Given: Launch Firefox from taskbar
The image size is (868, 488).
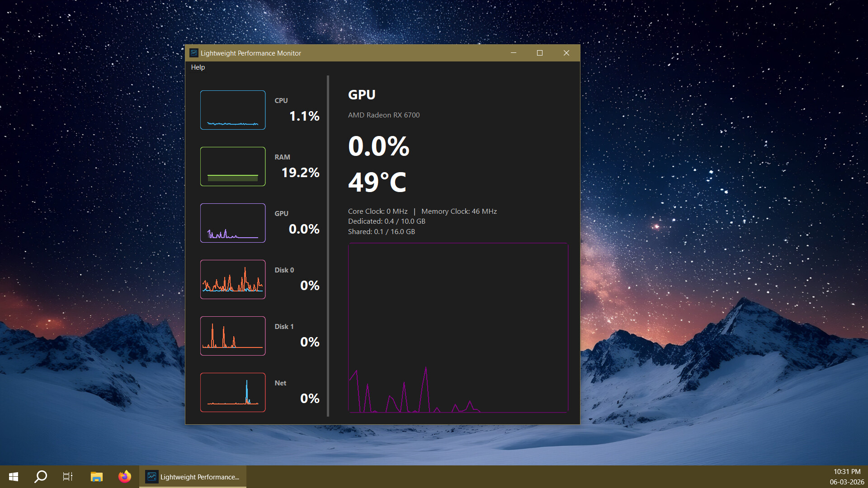Looking at the screenshot, I should pos(124,477).
